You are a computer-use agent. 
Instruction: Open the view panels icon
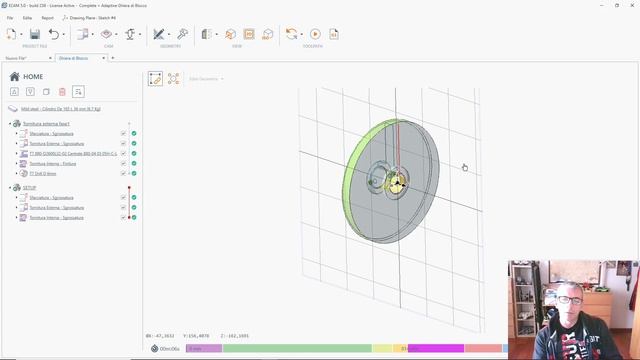207,34
